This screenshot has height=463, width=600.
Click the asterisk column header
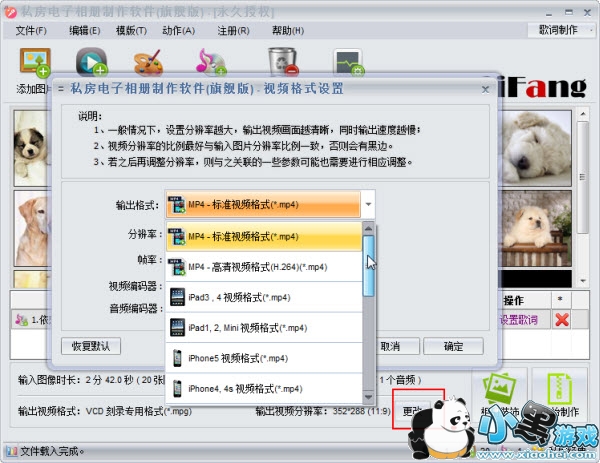(x=560, y=300)
